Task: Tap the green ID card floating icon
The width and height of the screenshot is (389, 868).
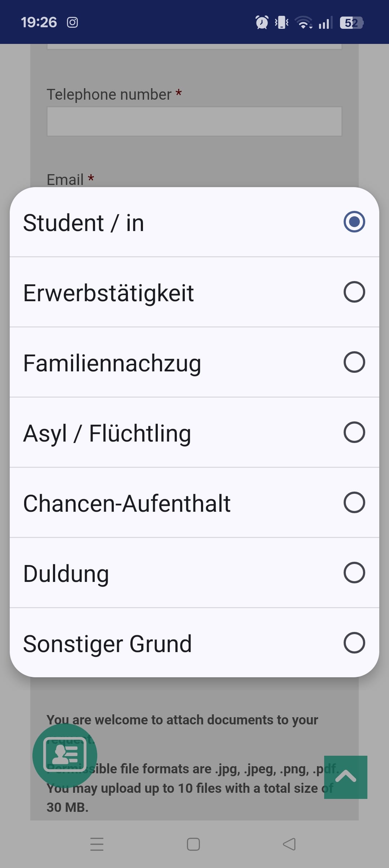Action: (65, 755)
